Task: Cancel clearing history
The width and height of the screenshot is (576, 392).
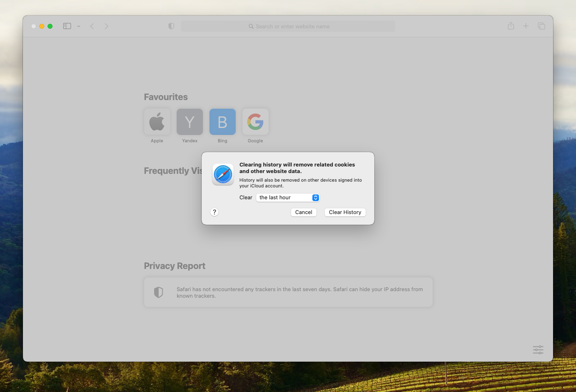Action: tap(304, 212)
